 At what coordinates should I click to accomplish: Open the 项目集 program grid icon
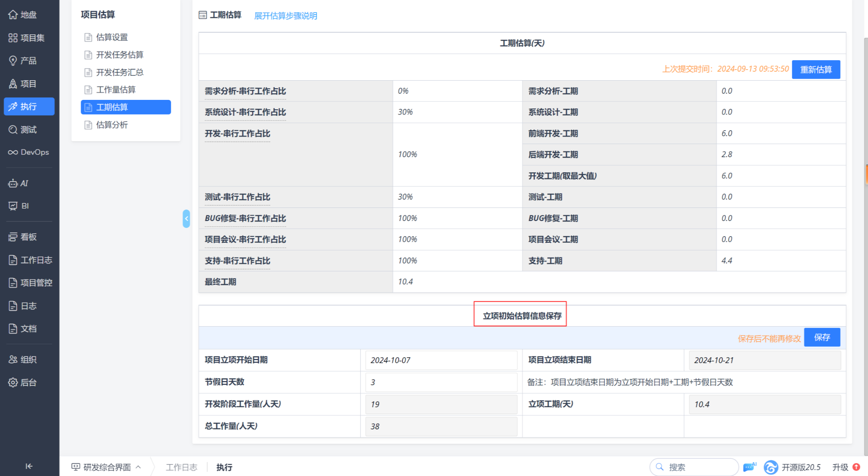pos(13,38)
